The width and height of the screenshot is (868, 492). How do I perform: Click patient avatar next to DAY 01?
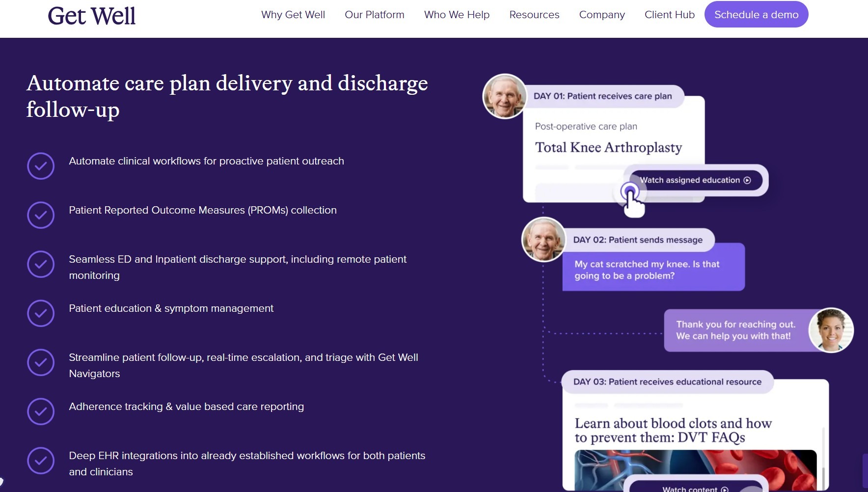tap(505, 96)
